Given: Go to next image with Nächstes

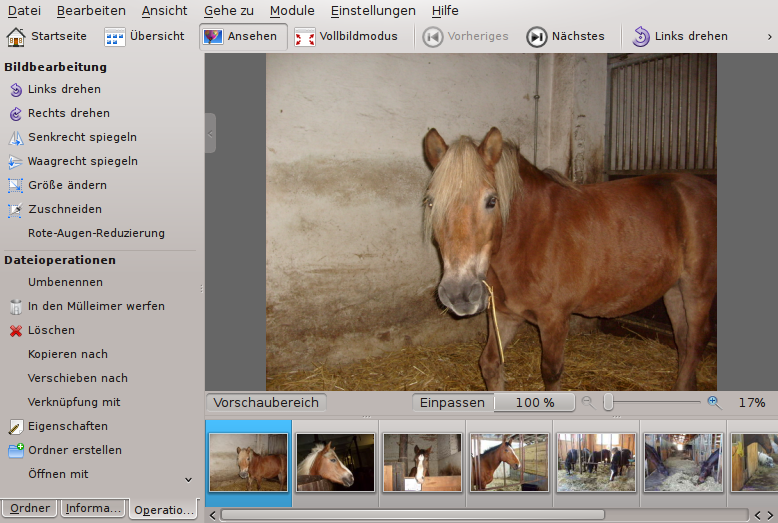Looking at the screenshot, I should 566,37.
